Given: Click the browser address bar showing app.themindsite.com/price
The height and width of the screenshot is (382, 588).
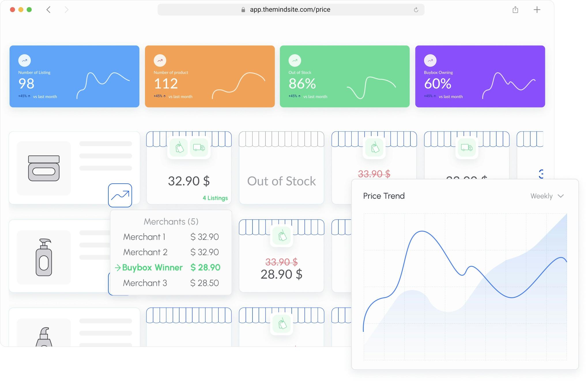Looking at the screenshot, I should 290,9.
